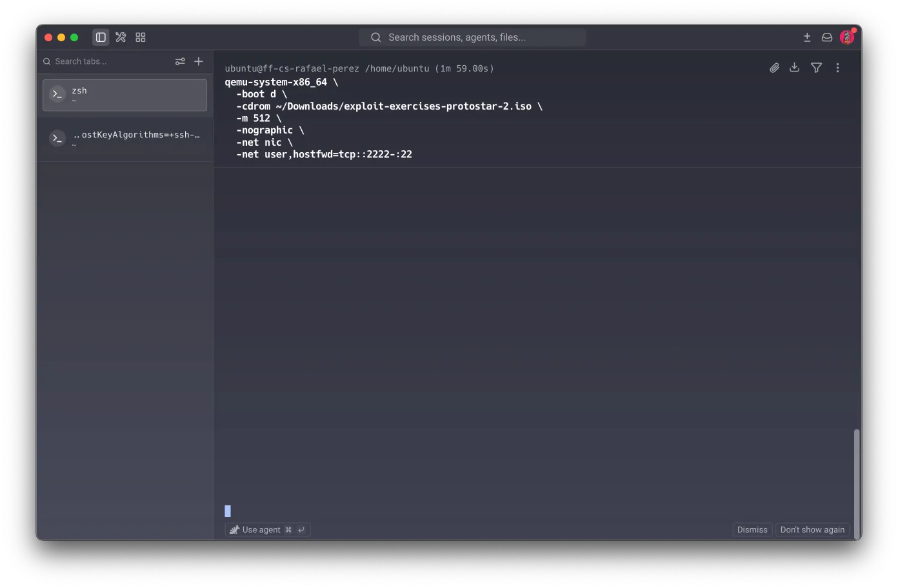898x588 pixels.
Task: Click the ubuntu@ff-cs-rafael-perez prompt header
Action: click(x=359, y=68)
